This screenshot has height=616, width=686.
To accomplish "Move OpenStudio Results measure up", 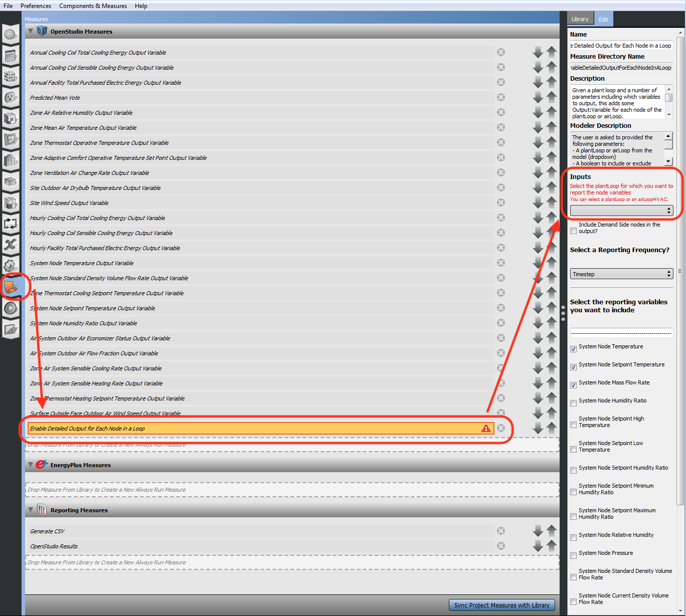I will pyautogui.click(x=552, y=546).
